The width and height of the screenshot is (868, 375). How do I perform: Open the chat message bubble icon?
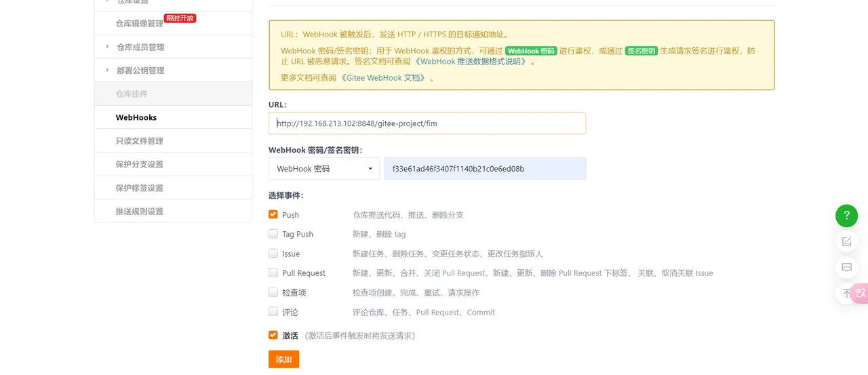846,267
